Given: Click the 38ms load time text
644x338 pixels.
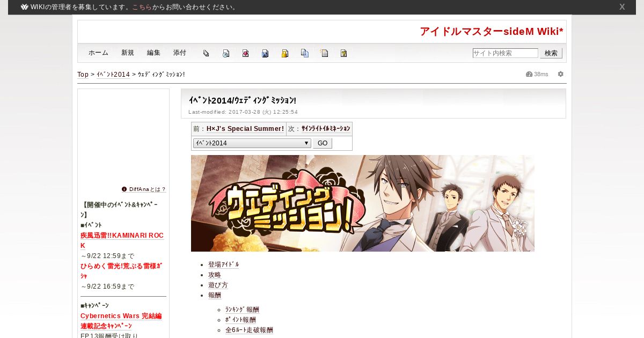Looking at the screenshot, I should tap(541, 74).
